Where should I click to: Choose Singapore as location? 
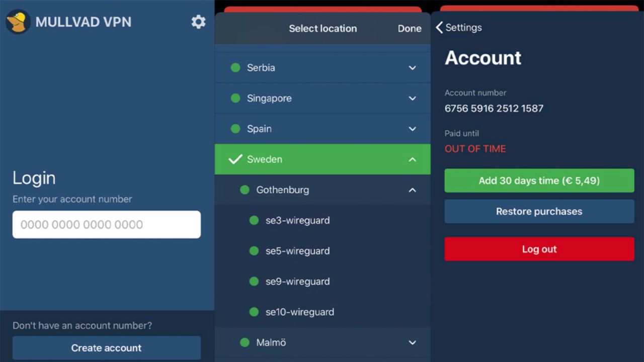pyautogui.click(x=323, y=98)
